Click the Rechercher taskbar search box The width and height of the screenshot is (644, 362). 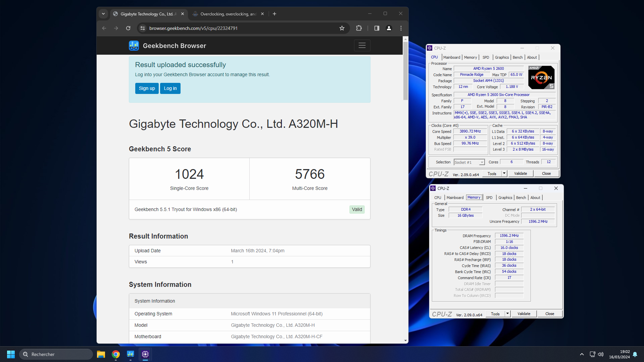[x=56, y=354]
